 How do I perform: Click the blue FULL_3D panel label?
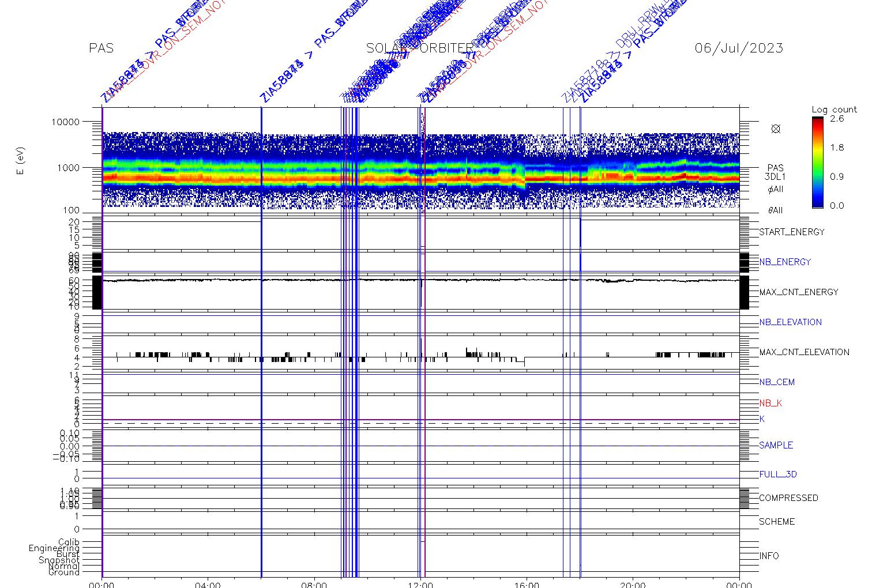[x=778, y=474]
